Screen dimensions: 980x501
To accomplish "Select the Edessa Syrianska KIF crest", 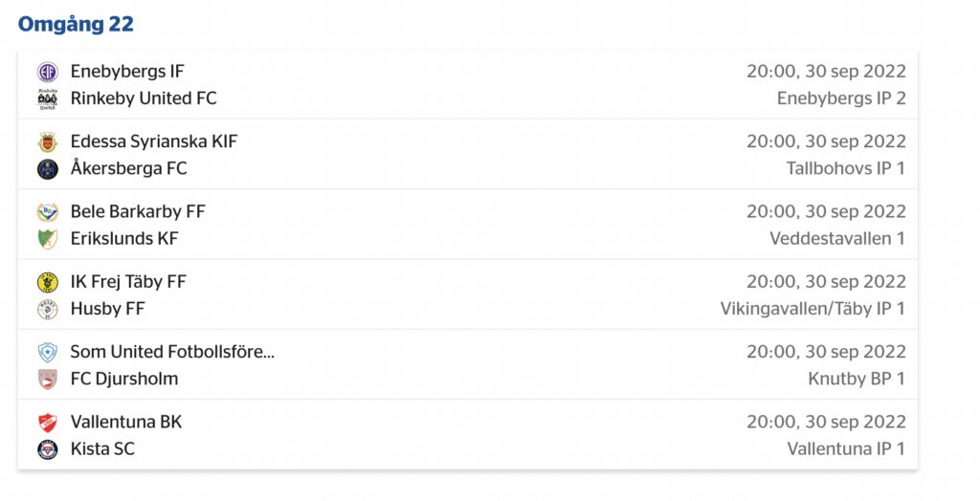I will (48, 142).
